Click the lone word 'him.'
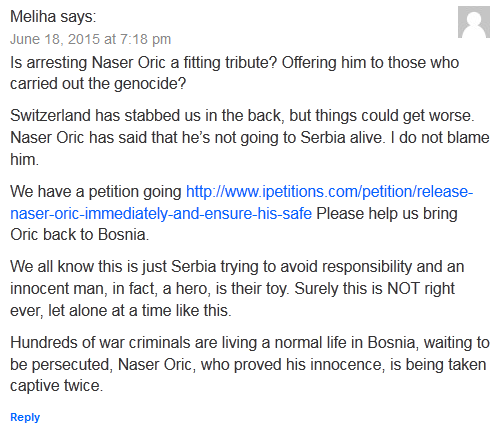Screen dimensions: 494x428 coord(24,159)
